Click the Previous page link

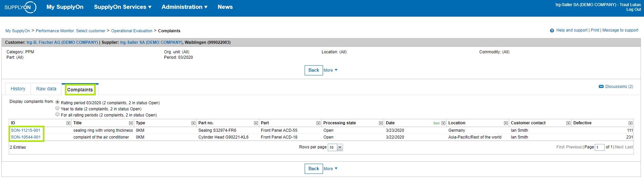(574, 147)
